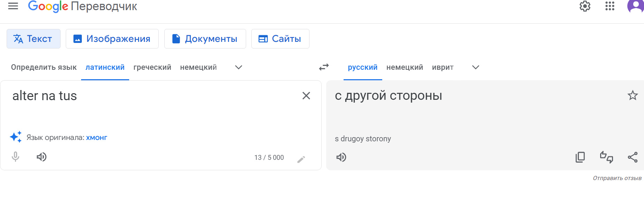
Task: Open the main hamburger menu
Action: click(13, 6)
